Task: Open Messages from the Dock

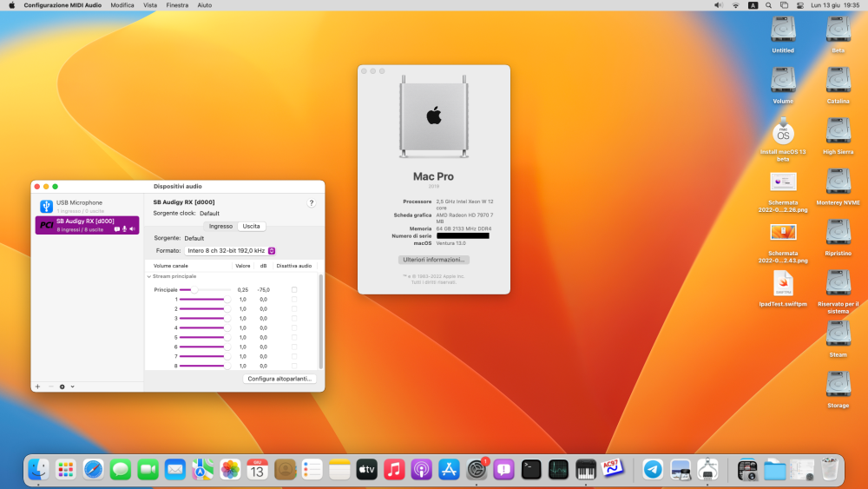Action: 120,470
